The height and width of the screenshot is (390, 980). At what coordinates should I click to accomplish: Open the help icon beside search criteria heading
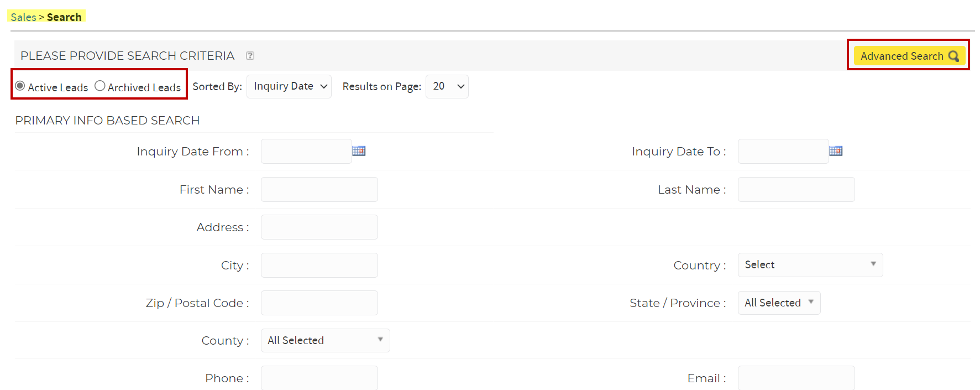coord(250,56)
